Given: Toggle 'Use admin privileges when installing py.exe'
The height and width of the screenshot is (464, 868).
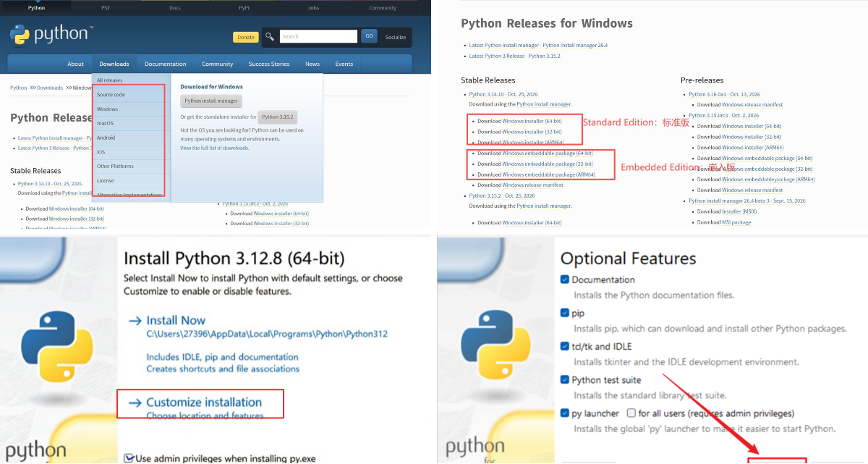Looking at the screenshot, I should (129, 457).
